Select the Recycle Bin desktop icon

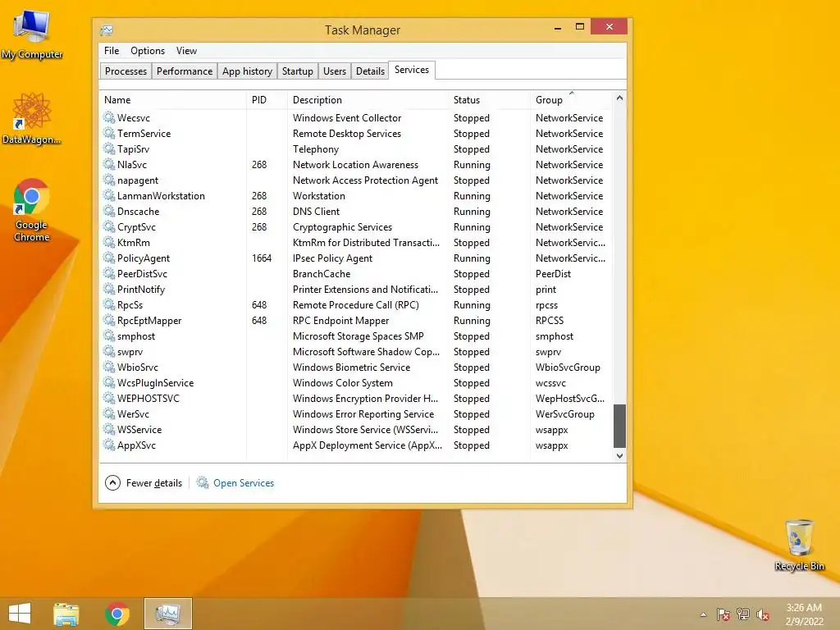[x=799, y=545]
